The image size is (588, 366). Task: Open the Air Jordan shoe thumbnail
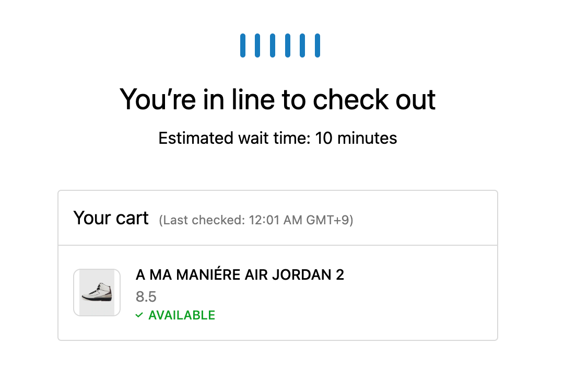[x=97, y=292]
